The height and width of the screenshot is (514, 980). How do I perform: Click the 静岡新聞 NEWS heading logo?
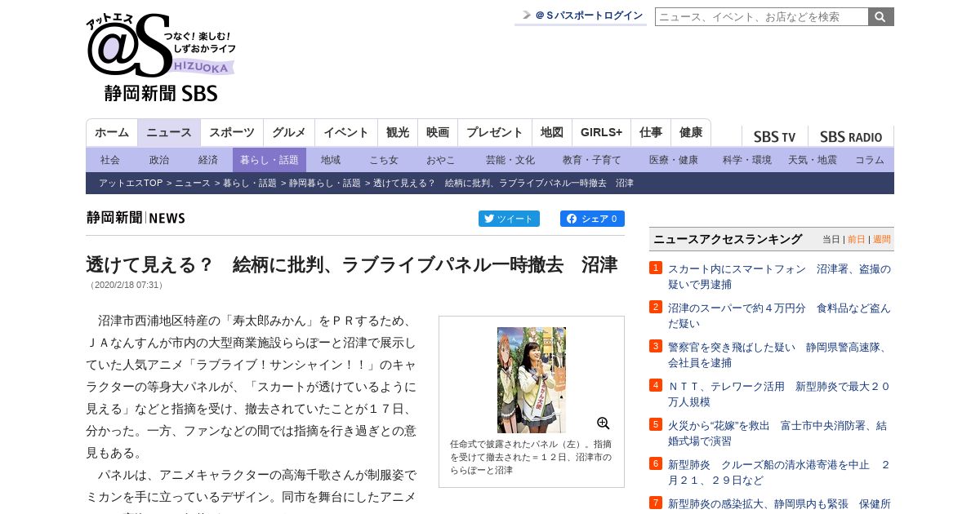pyautogui.click(x=136, y=218)
